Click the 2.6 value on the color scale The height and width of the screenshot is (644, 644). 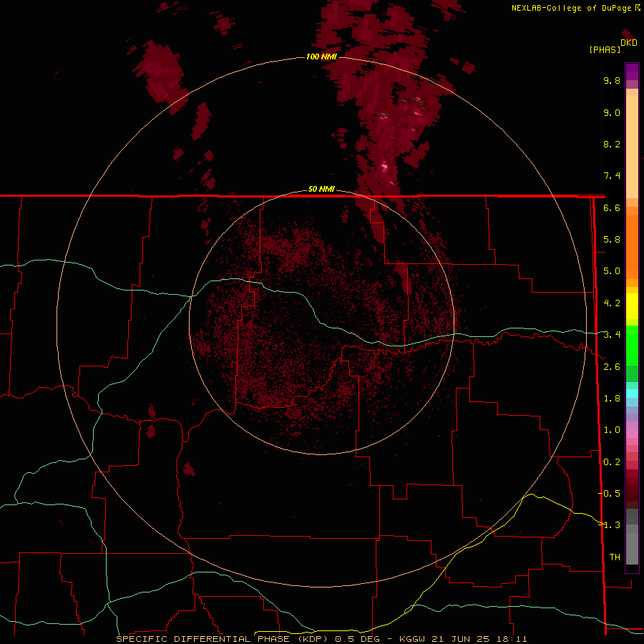pyautogui.click(x=612, y=367)
